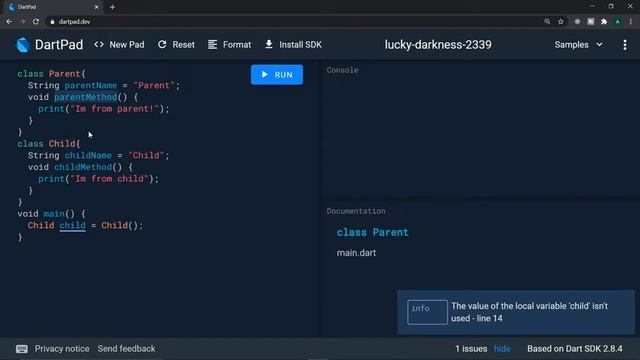This screenshot has height=360, width=640.
Task: Click parentMethod in the code editor
Action: (86, 97)
